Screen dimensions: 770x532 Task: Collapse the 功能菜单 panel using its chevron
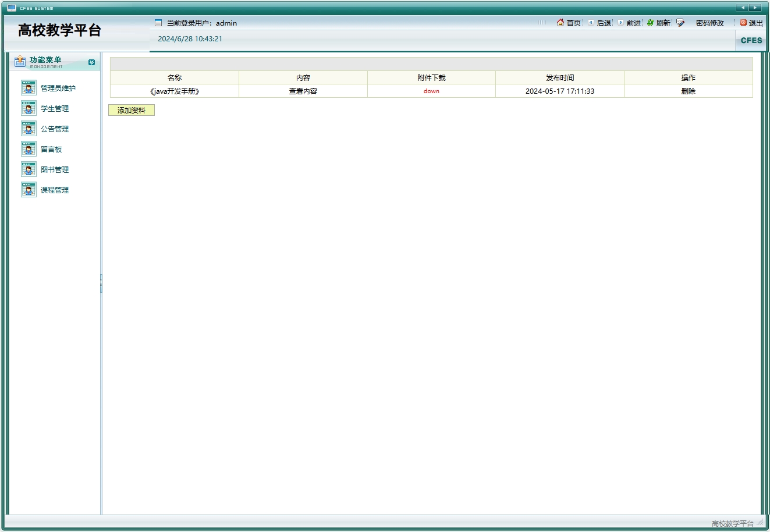click(91, 62)
